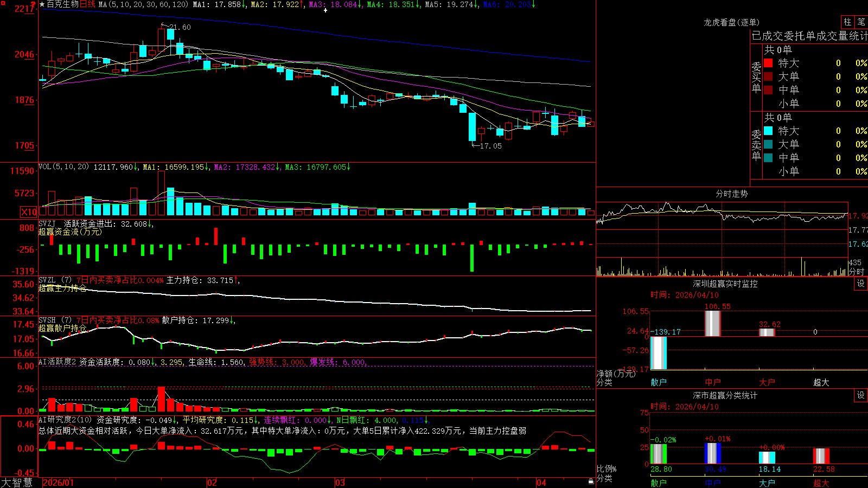Image resolution: width=868 pixels, height=488 pixels.
Task: Click the red 日线 period label
Action: click(x=87, y=4)
